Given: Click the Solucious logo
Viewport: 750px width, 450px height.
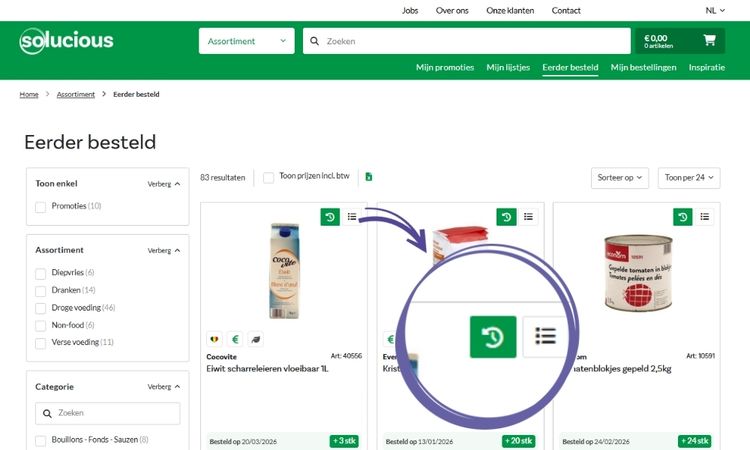Looking at the screenshot, I should pyautogui.click(x=66, y=41).
